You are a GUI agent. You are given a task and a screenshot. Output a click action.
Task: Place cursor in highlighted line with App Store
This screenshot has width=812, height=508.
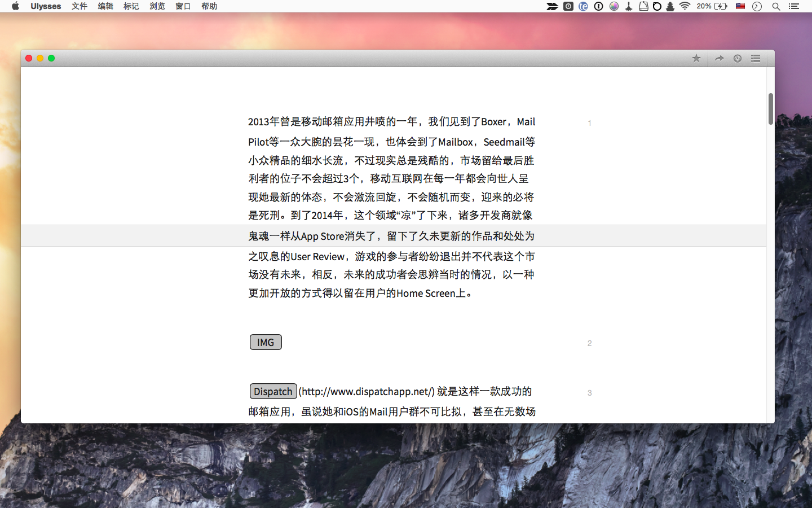[391, 236]
